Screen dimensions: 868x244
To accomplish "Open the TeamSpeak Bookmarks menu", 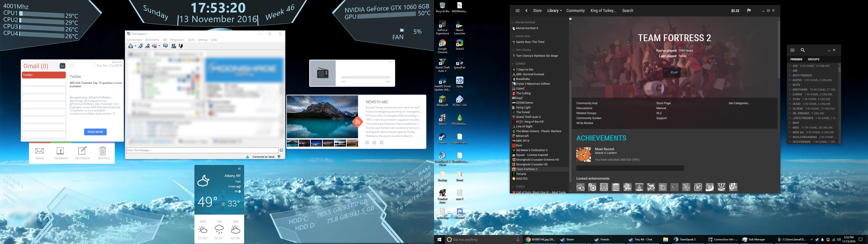I will click(x=152, y=40).
